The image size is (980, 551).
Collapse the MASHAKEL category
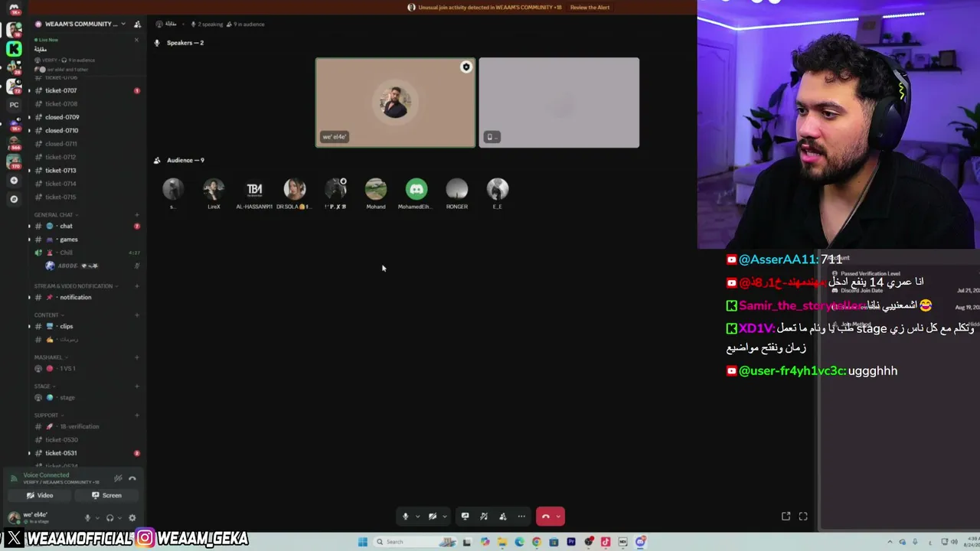[x=51, y=357]
